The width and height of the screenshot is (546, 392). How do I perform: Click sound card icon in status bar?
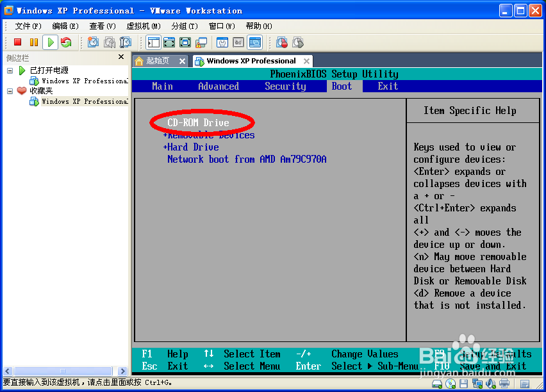tap(490, 384)
